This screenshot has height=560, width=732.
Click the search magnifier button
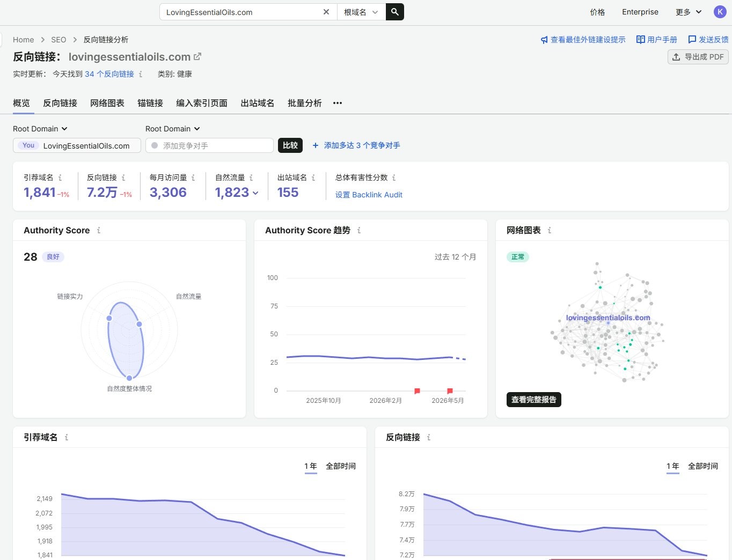(x=395, y=12)
